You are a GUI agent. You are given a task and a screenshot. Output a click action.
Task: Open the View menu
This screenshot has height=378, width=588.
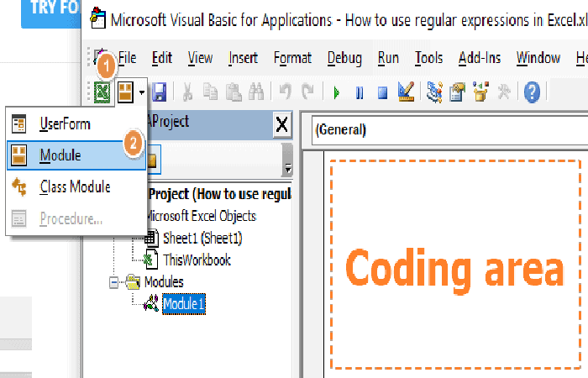[x=200, y=58]
